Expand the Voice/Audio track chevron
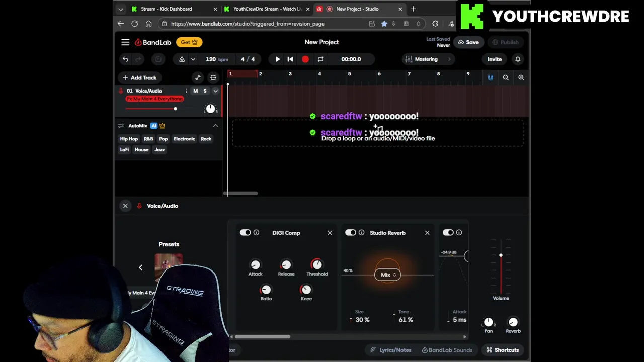Image resolution: width=644 pixels, height=362 pixels. [x=215, y=91]
